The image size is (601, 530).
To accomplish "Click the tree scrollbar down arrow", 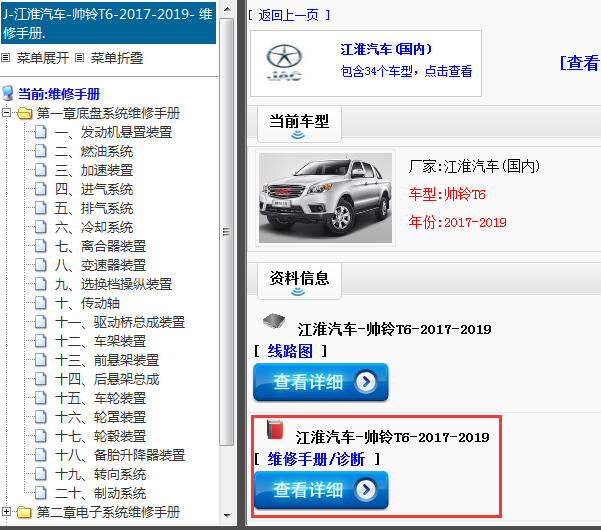I will tap(227, 515).
